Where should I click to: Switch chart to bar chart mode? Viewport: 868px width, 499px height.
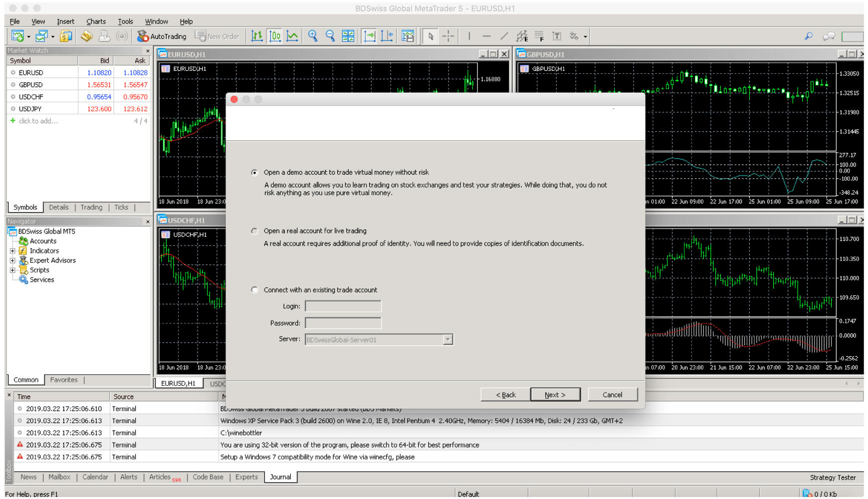(257, 36)
